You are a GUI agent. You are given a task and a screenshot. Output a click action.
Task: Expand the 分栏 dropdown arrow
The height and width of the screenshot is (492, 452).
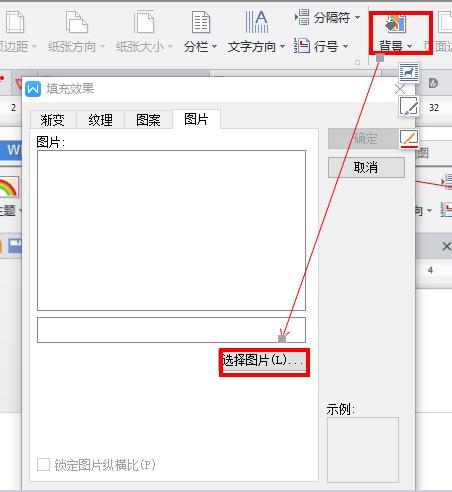[214, 46]
